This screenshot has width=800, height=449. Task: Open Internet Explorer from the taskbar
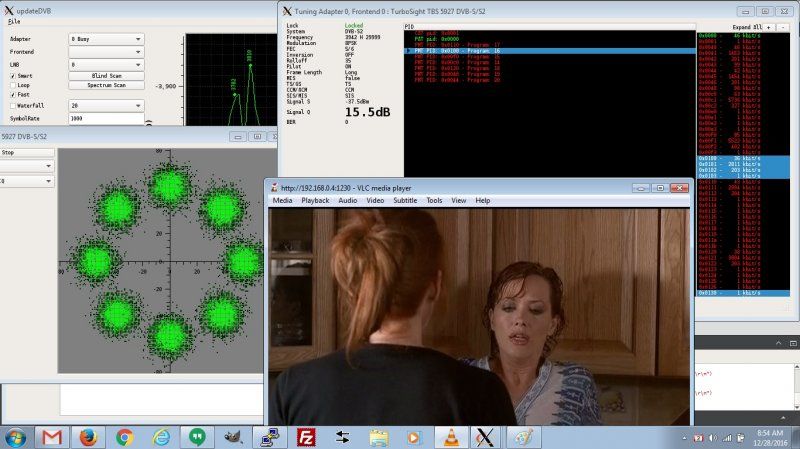tap(161, 438)
